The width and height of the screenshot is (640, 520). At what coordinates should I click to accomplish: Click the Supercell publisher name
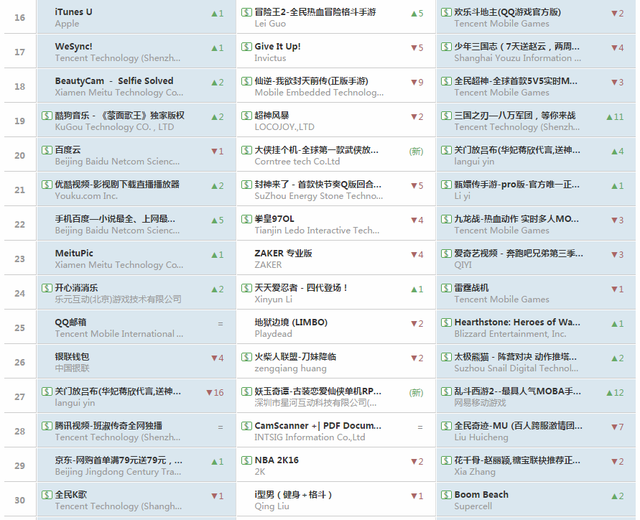tap(473, 506)
